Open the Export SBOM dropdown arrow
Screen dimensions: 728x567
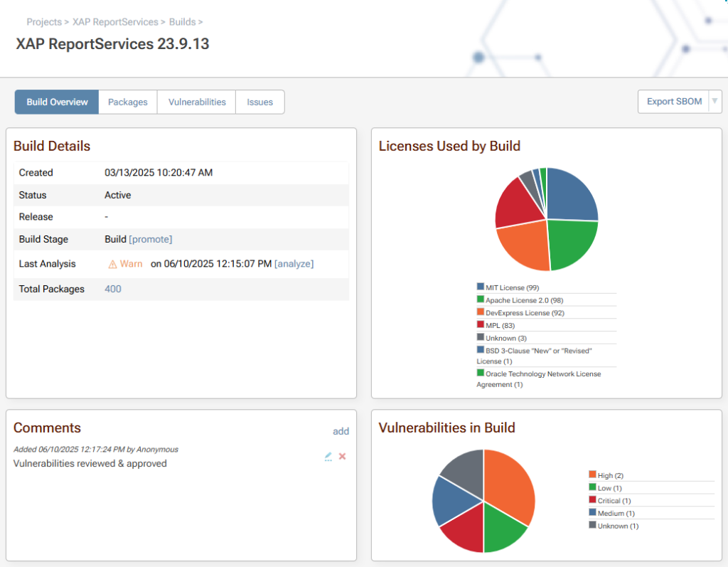tap(715, 102)
